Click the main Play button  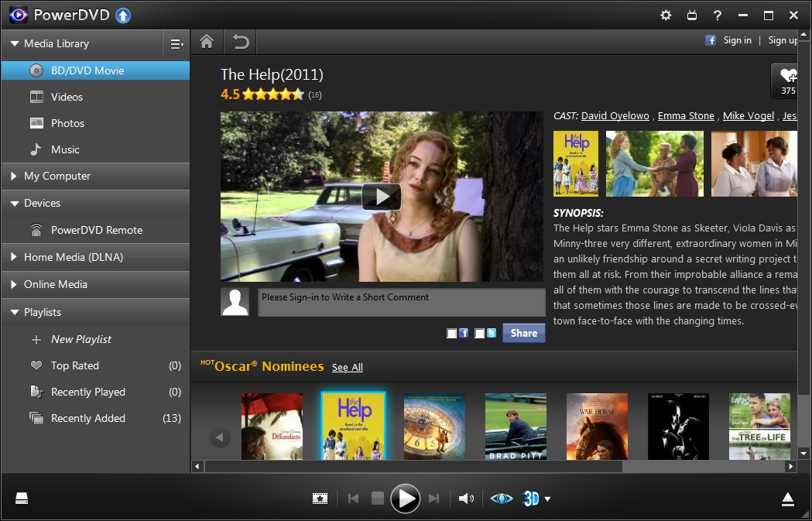(405, 499)
